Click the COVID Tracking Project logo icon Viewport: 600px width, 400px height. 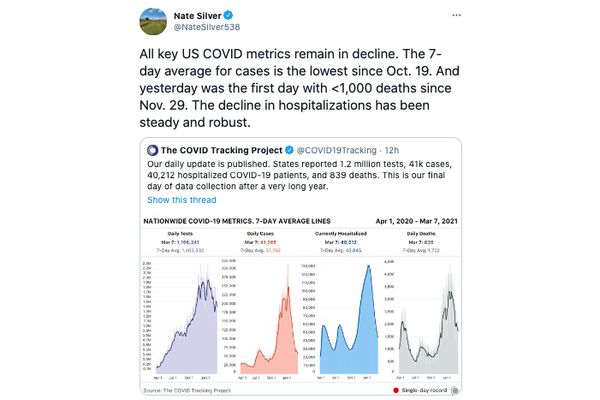(153, 147)
